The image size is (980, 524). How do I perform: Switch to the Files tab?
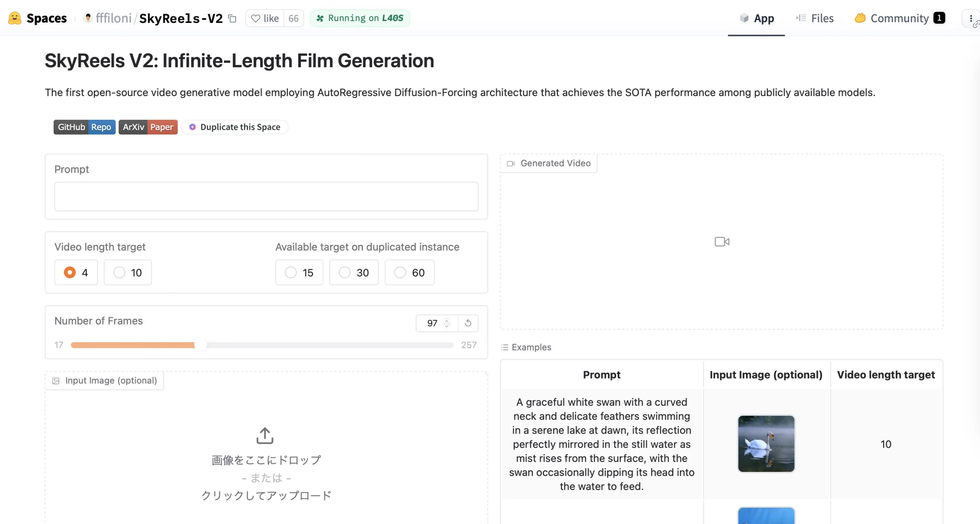(x=815, y=18)
